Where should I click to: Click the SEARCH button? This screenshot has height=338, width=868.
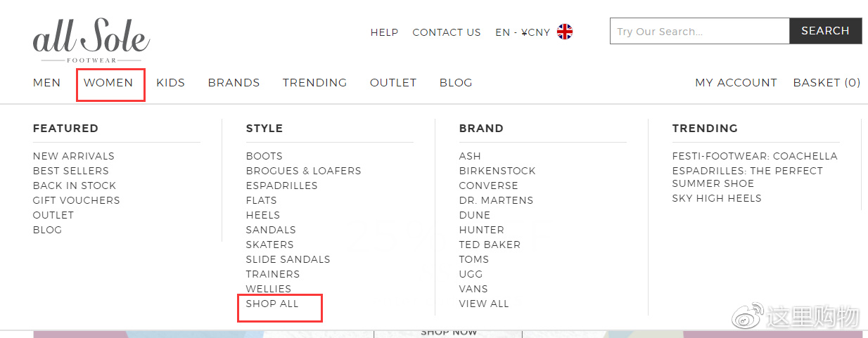[x=825, y=31]
